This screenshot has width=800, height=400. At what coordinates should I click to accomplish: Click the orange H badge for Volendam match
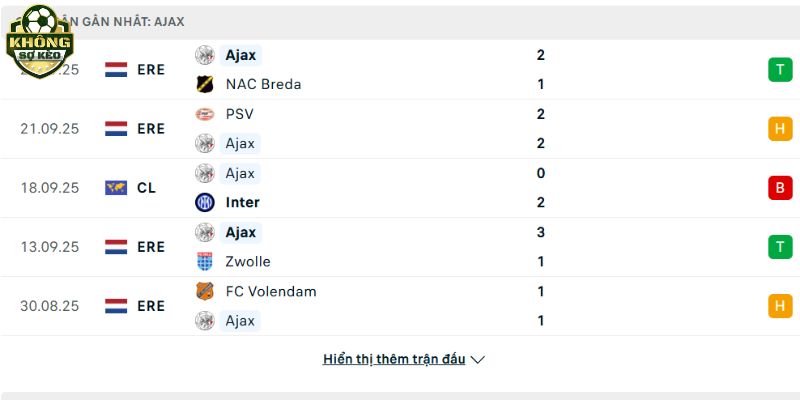coord(780,306)
